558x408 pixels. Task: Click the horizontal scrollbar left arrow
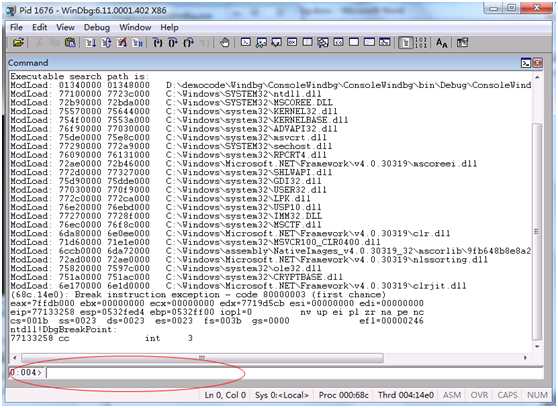(15, 357)
